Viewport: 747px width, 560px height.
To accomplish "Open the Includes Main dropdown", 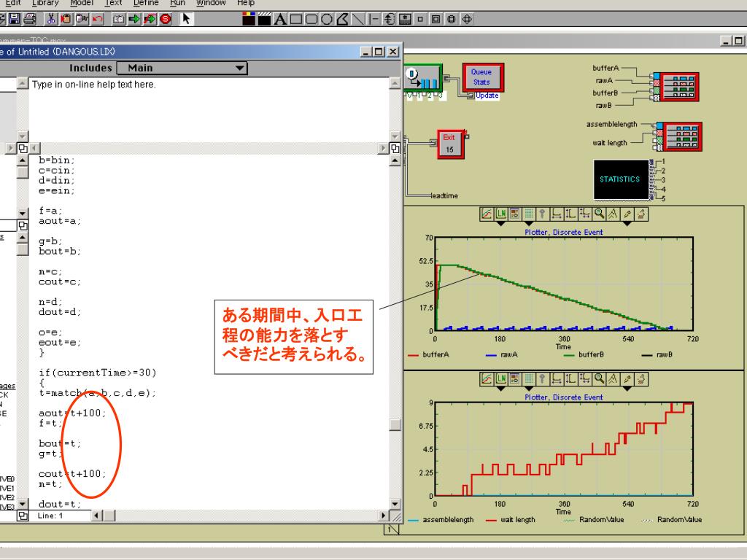I will click(x=182, y=68).
